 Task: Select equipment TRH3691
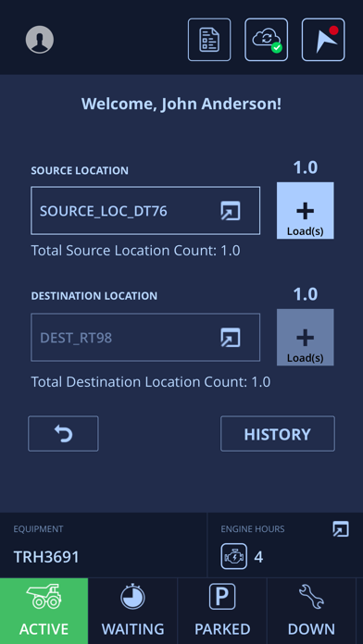pos(46,557)
